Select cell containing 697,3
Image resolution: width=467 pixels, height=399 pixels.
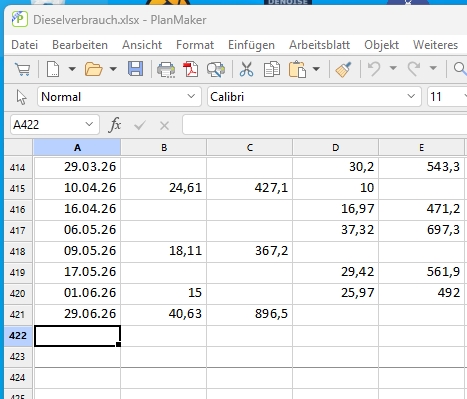[422, 230]
